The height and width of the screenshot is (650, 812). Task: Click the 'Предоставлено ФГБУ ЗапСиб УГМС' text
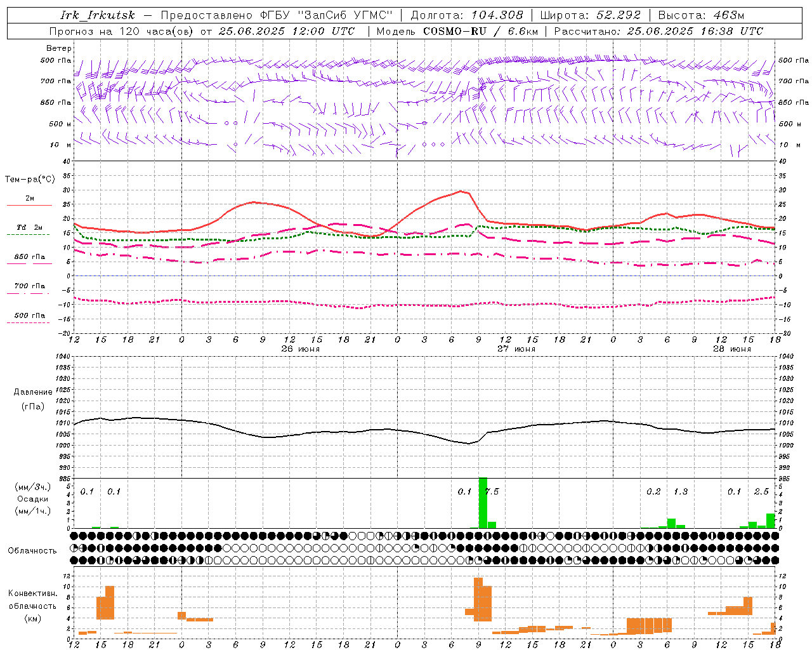(x=277, y=15)
